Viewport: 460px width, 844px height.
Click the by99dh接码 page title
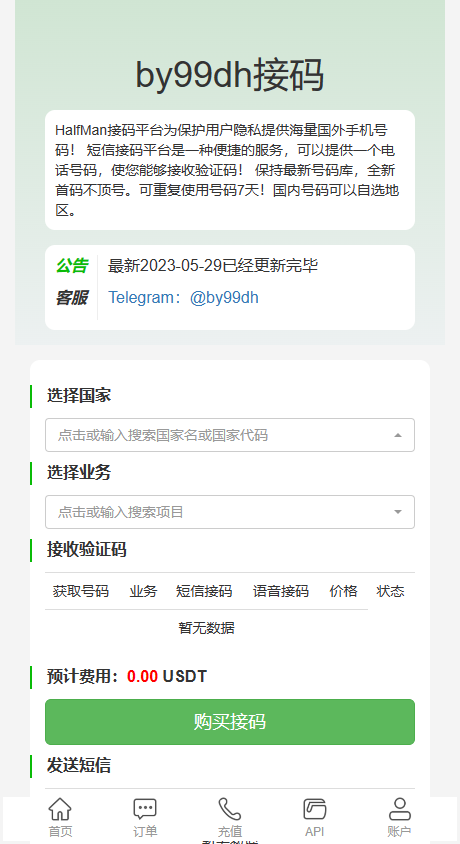tap(230, 75)
